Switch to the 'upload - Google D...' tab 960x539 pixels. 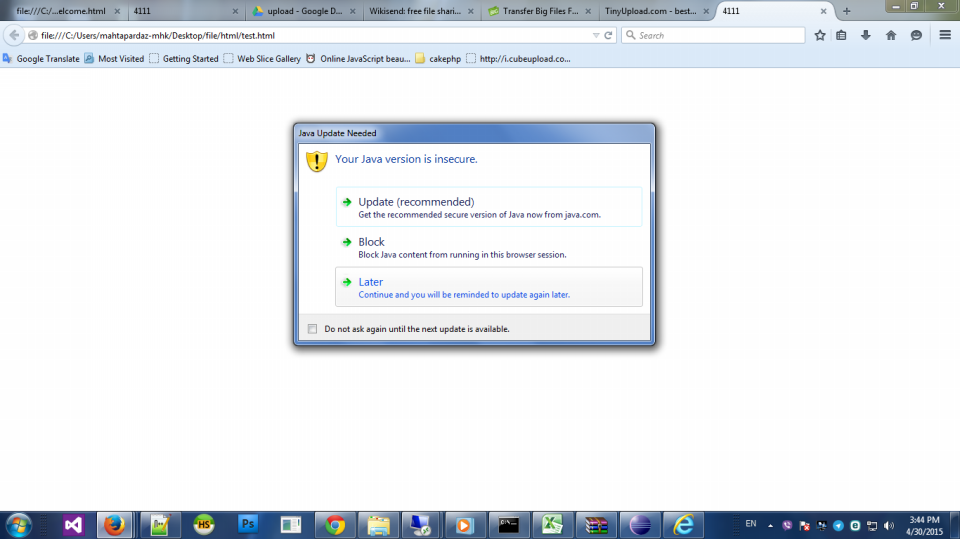(x=300, y=11)
